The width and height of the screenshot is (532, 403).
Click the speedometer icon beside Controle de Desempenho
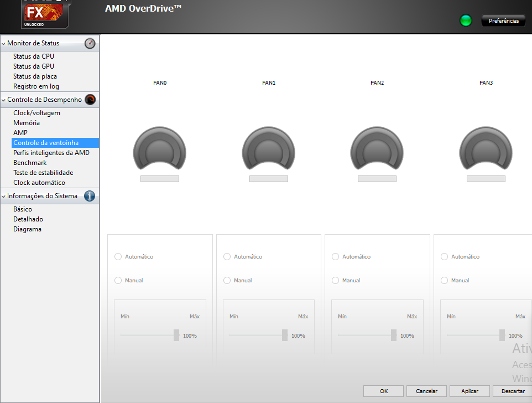pos(90,100)
